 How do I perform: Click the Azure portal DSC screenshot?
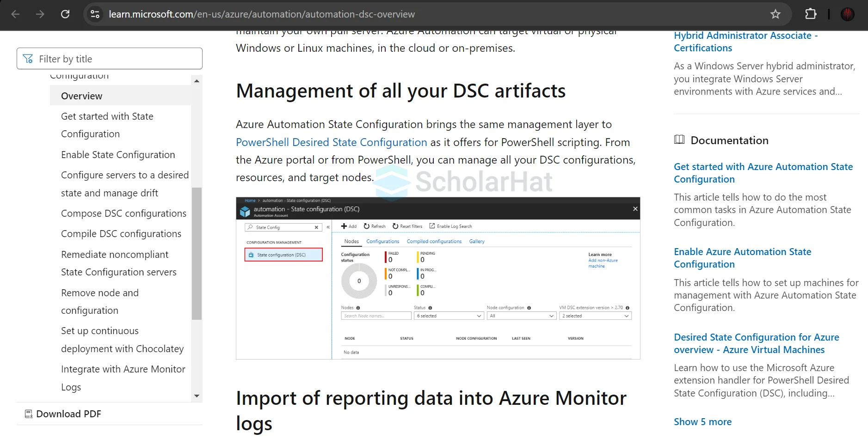coord(438,278)
